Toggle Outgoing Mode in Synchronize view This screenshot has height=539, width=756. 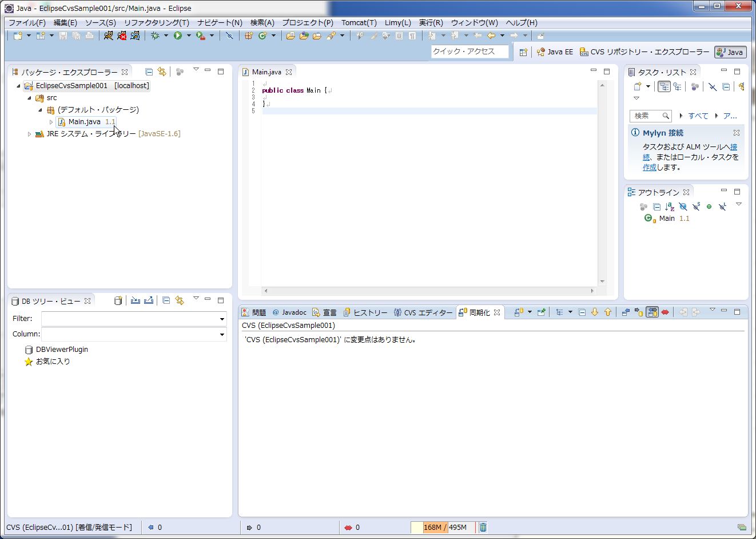point(639,312)
